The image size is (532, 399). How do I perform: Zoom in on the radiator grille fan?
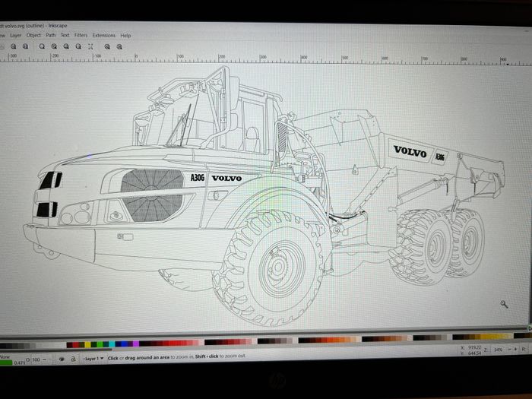click(x=152, y=195)
